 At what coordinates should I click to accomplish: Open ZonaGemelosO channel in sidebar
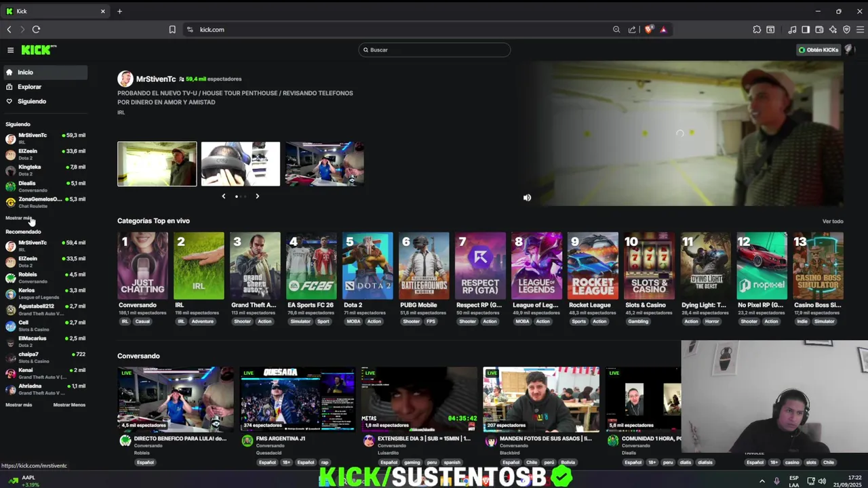[x=45, y=202]
